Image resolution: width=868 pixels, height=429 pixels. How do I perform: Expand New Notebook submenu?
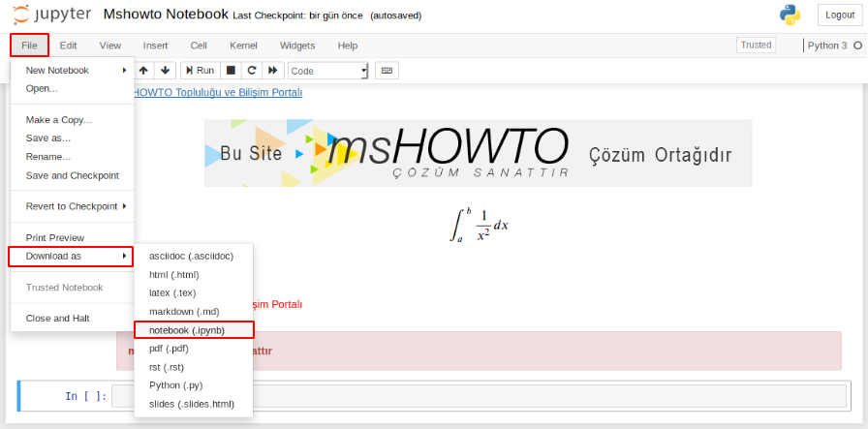coord(73,71)
